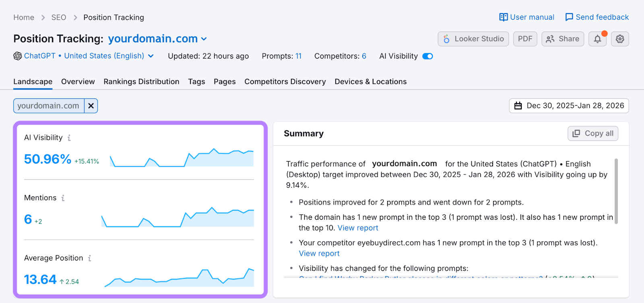Click the Summary panel scrollbar
This screenshot has height=303, width=644.
(616, 189)
